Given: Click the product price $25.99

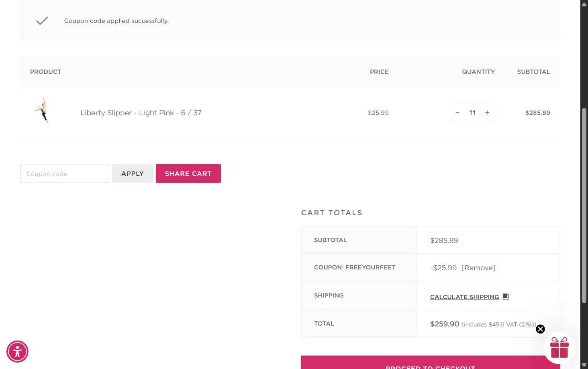Looking at the screenshot, I should (x=378, y=113).
